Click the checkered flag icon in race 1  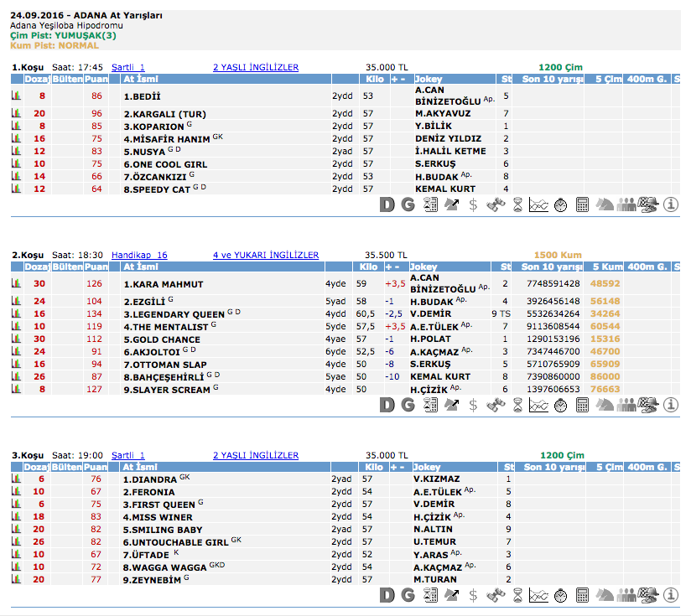(648, 204)
